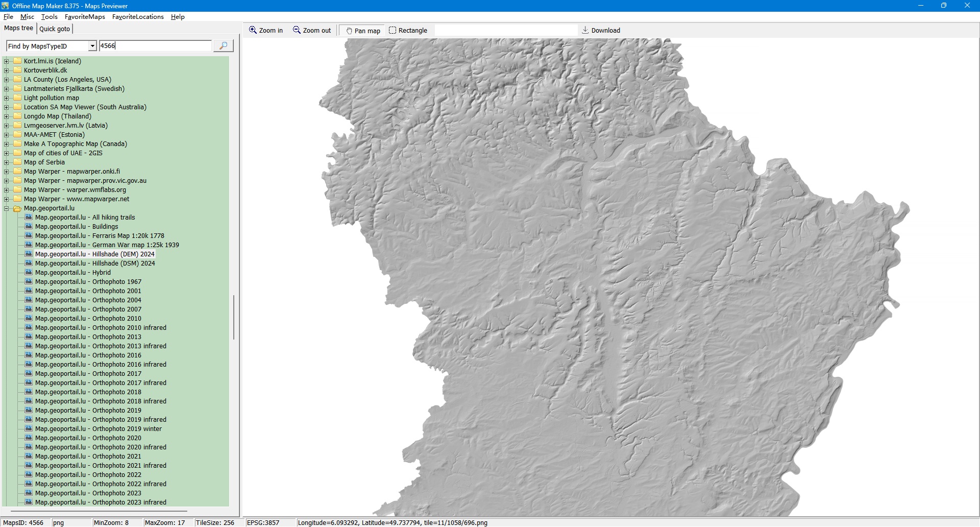Click the Zoom in magnifier icon

(253, 30)
